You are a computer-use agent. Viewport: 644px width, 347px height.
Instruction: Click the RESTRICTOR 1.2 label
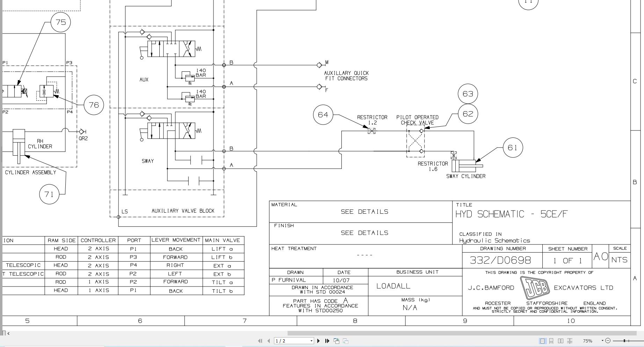pos(372,120)
